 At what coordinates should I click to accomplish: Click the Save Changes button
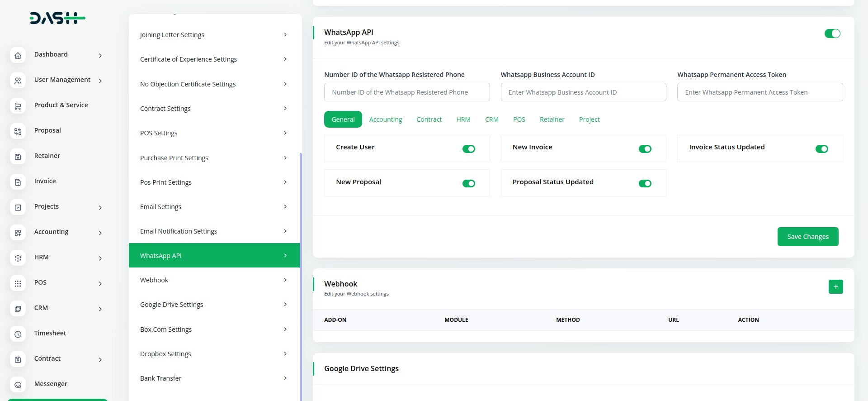pyautogui.click(x=807, y=237)
